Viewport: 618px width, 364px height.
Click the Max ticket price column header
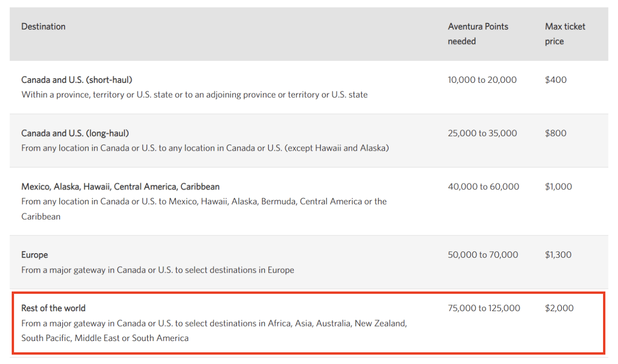point(565,34)
